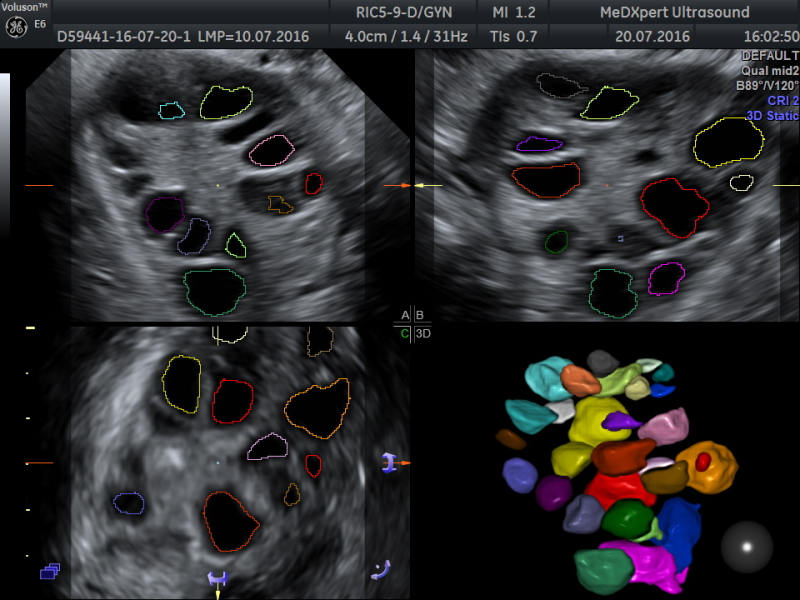Image resolution: width=800 pixels, height=600 pixels.
Task: Click the B89°/V120° angle label
Action: 767,85
